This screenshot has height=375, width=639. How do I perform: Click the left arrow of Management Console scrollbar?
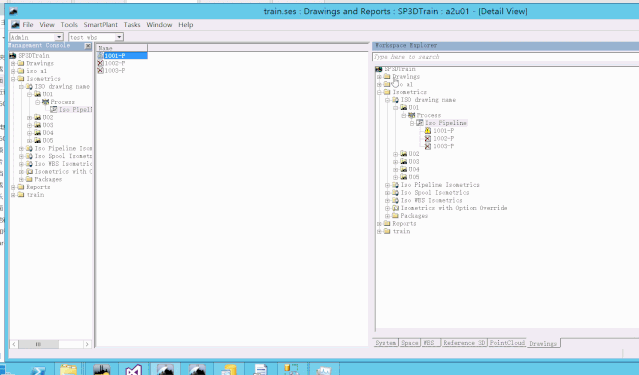pos(14,344)
